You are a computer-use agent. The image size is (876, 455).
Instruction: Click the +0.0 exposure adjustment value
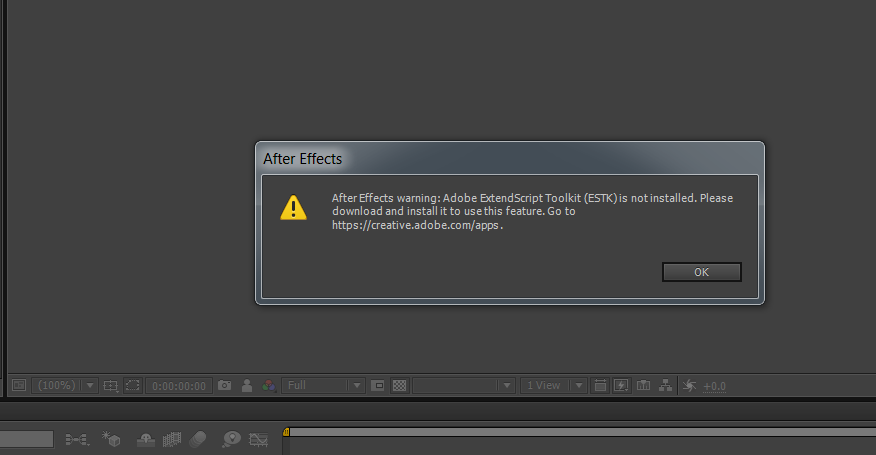(x=715, y=386)
